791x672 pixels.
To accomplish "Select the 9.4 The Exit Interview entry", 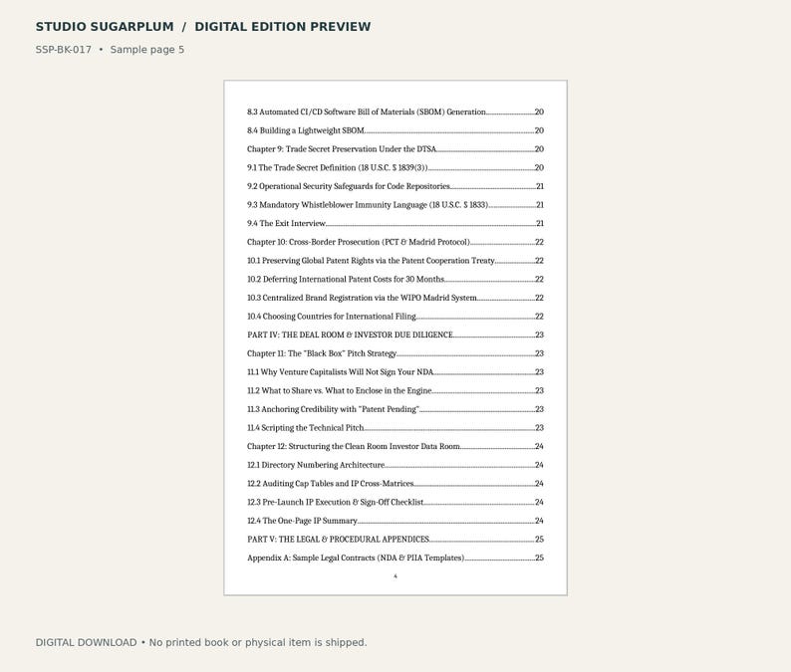I will 395,223.
